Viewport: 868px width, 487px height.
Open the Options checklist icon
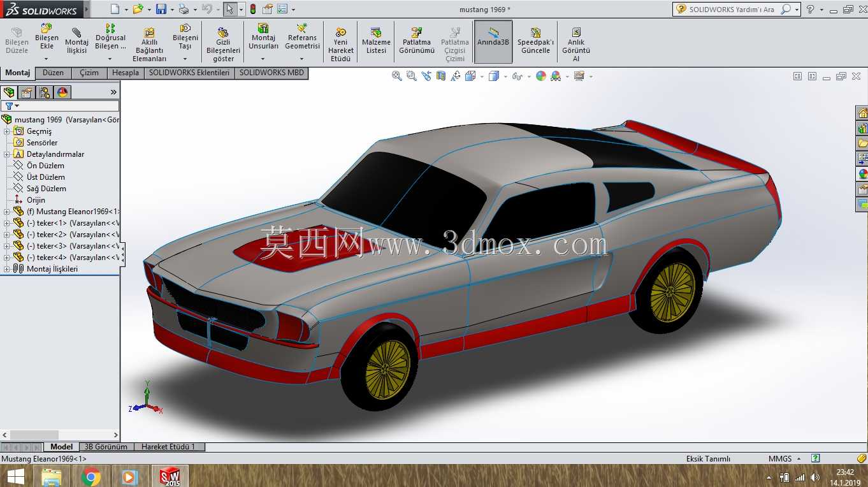pyautogui.click(x=282, y=9)
